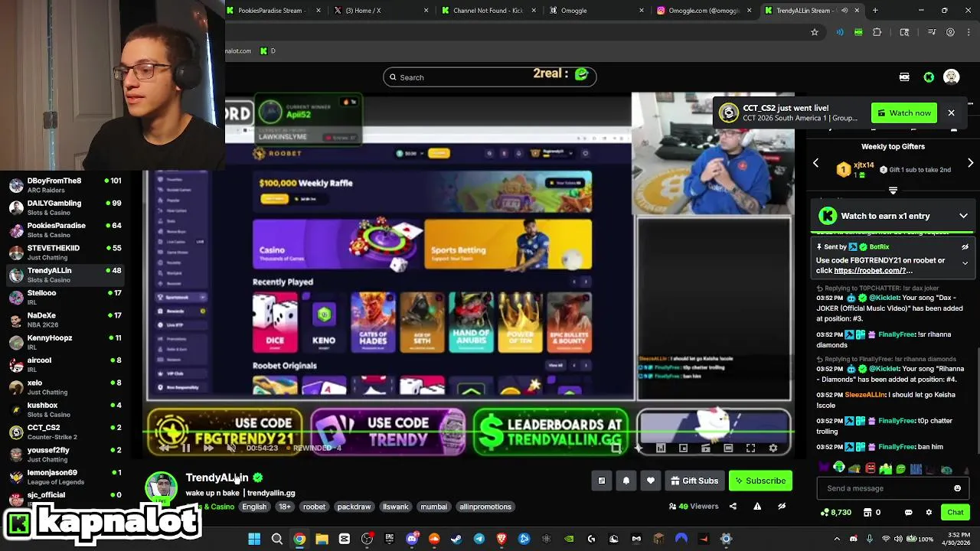Select the allinpromotions tag
Image resolution: width=980 pixels, height=551 pixels.
(485, 507)
